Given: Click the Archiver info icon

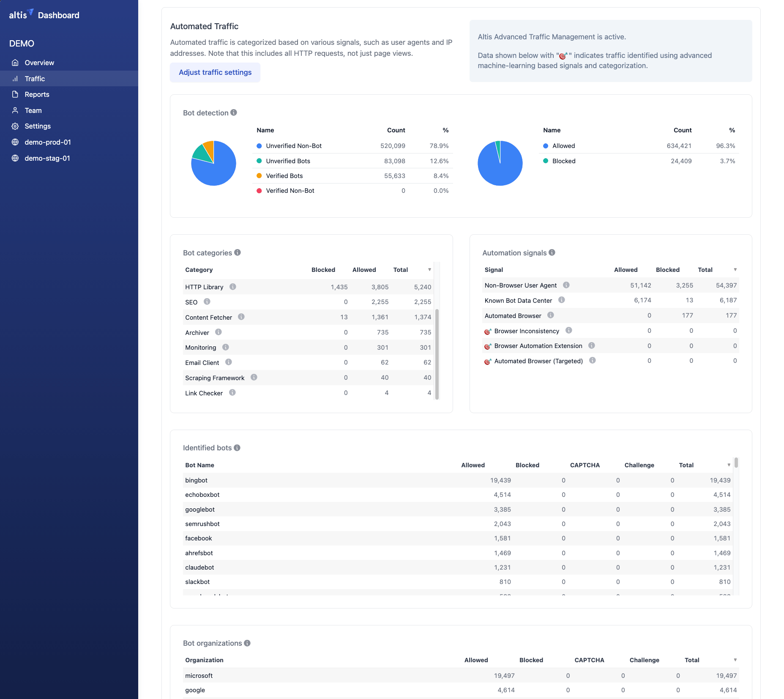Looking at the screenshot, I should point(219,332).
